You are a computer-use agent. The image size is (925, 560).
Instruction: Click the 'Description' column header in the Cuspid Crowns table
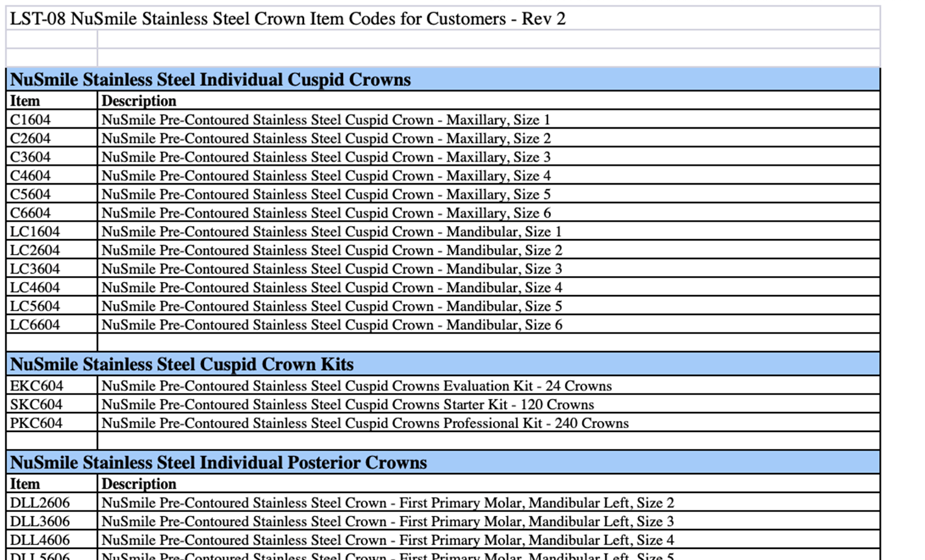(489, 101)
